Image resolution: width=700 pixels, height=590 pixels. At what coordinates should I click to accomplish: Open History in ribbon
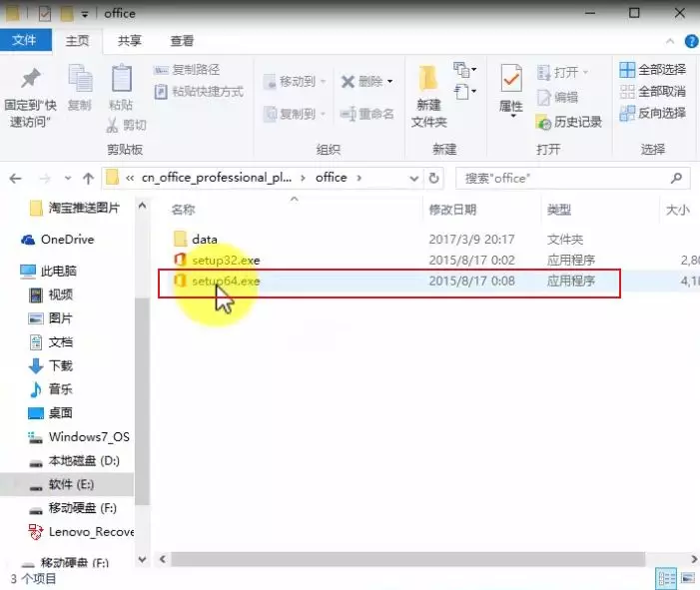pyautogui.click(x=569, y=122)
